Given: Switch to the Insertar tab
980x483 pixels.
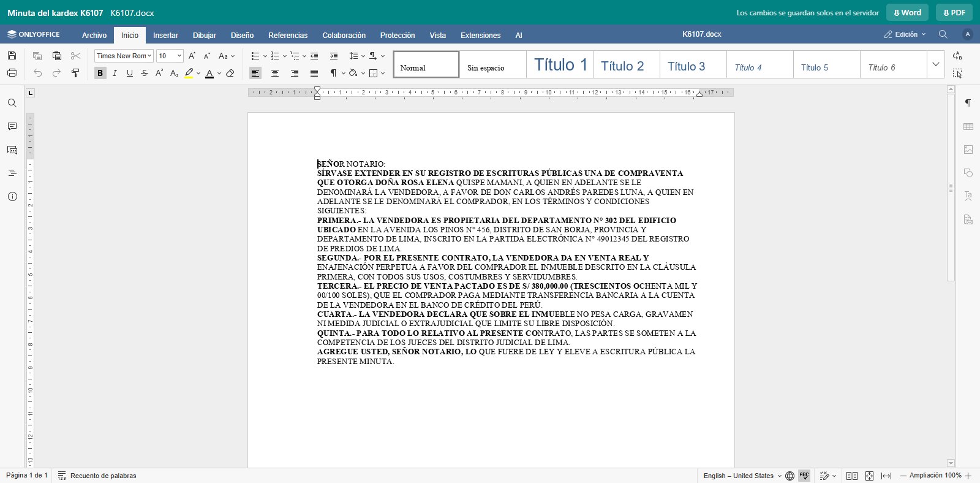Looking at the screenshot, I should click(x=165, y=35).
